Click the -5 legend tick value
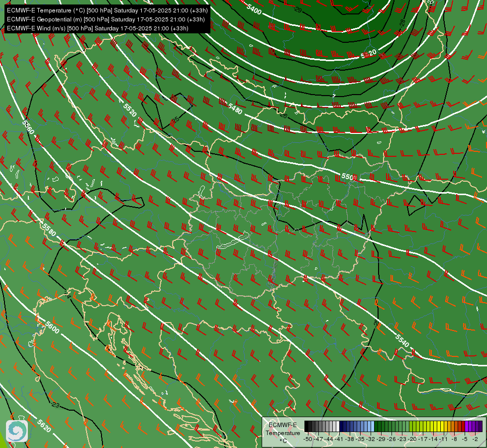 465,439
